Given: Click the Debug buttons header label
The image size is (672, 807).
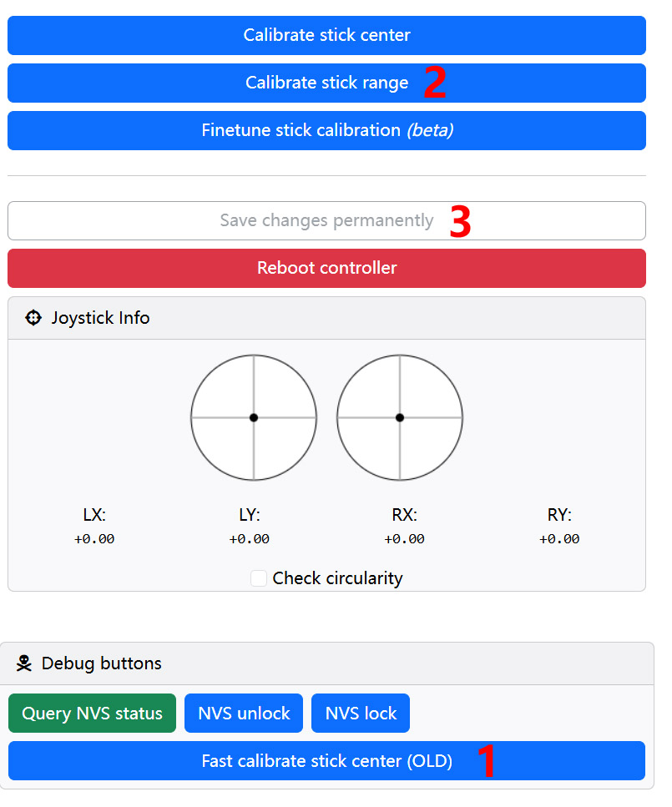Looking at the screenshot, I should pos(102,663).
